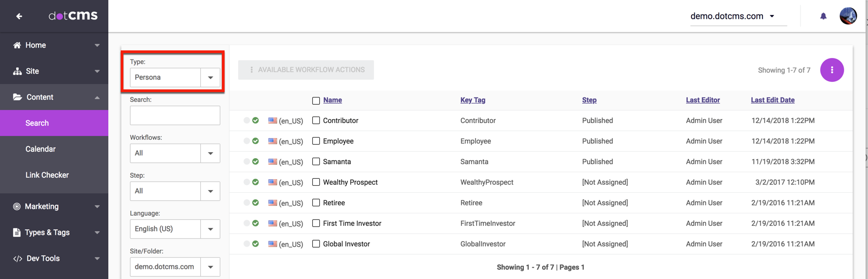Go to Link Checker in sidebar
The image size is (868, 279).
click(47, 175)
